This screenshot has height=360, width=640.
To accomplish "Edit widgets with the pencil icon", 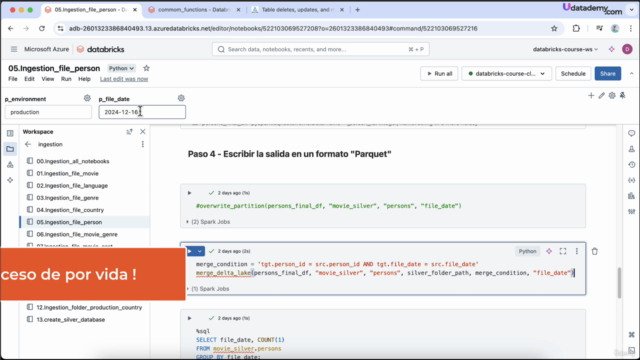I will click(x=602, y=96).
